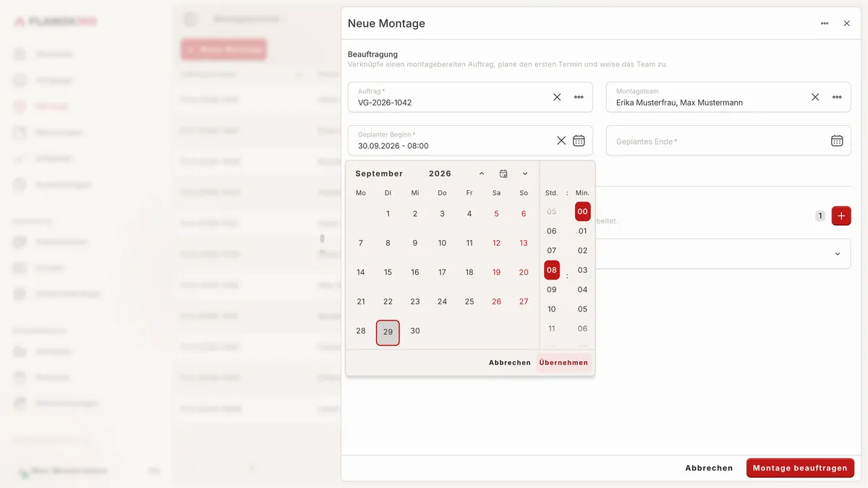The width and height of the screenshot is (868, 488).
Task: Open the Neue Montage dialog options menu
Action: tap(825, 23)
